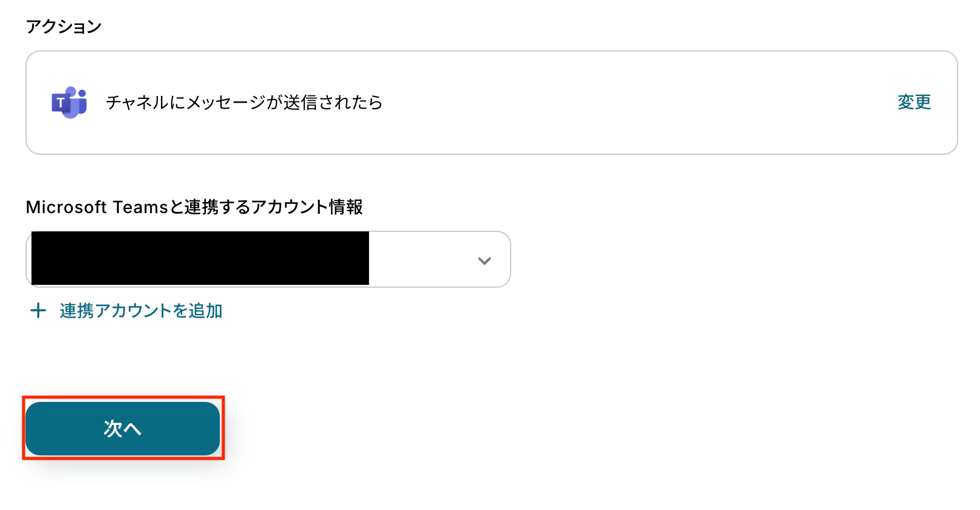The image size is (980, 510).
Task: Click the chevron arrow in account field
Action: (484, 260)
